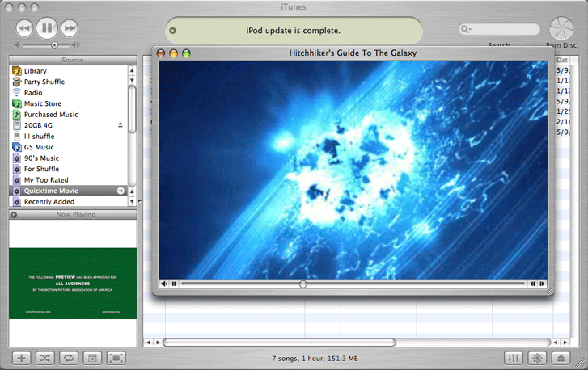The image size is (588, 370).
Task: Toggle shuffle mode
Action: (45, 359)
